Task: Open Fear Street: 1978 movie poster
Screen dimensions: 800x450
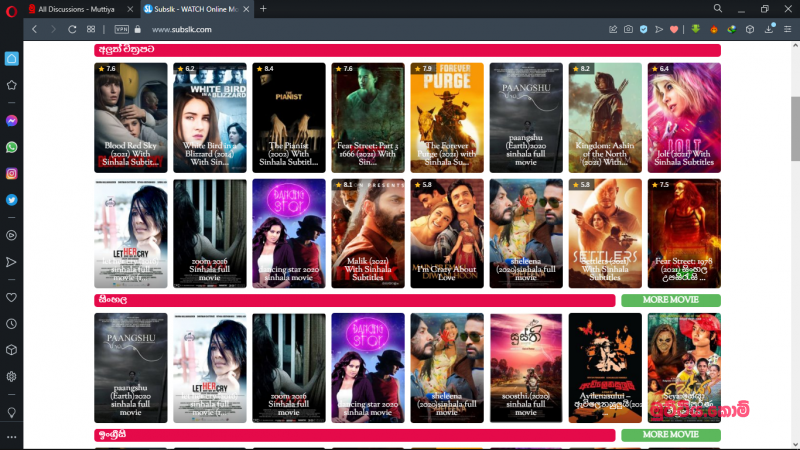Action: click(x=684, y=233)
